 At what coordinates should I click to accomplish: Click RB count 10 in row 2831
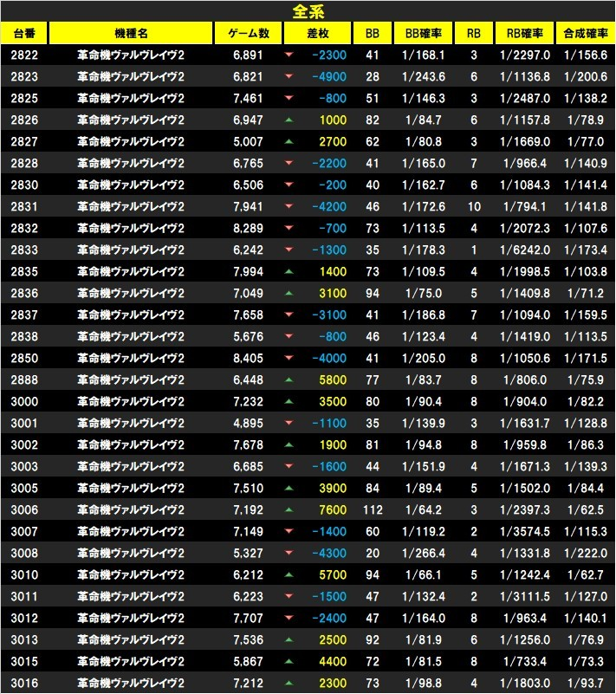click(x=474, y=207)
